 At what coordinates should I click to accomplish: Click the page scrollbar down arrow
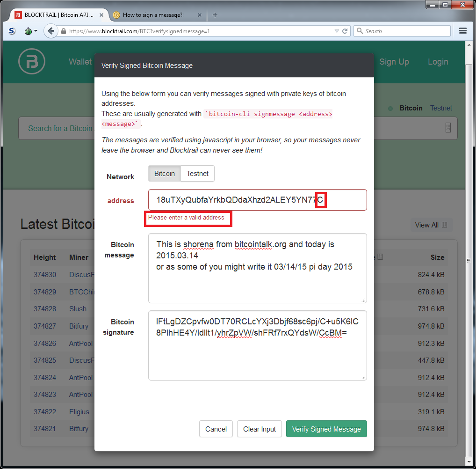point(469,462)
